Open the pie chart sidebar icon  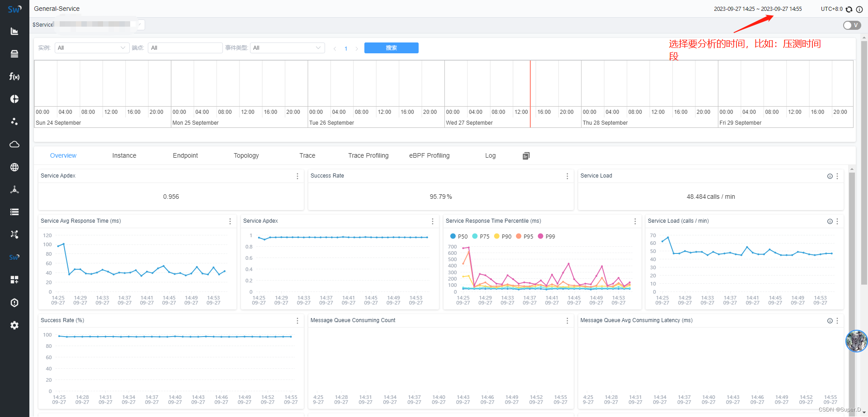click(14, 99)
